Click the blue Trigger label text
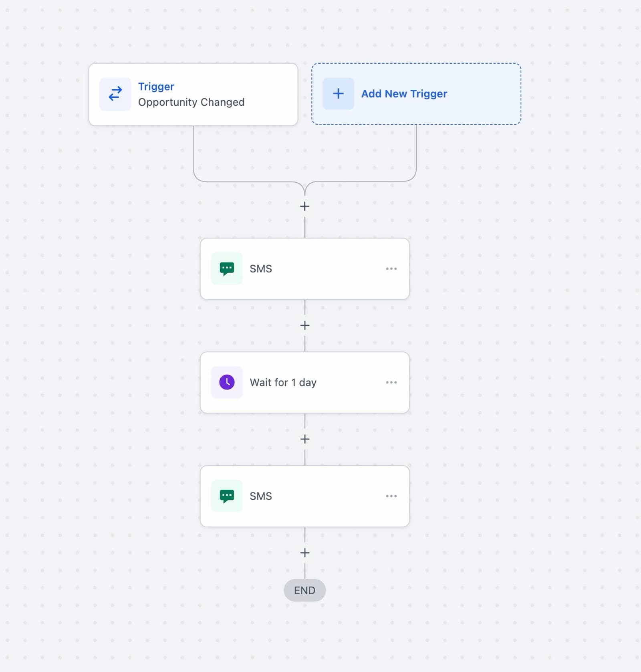Image resolution: width=641 pixels, height=672 pixels. click(156, 87)
